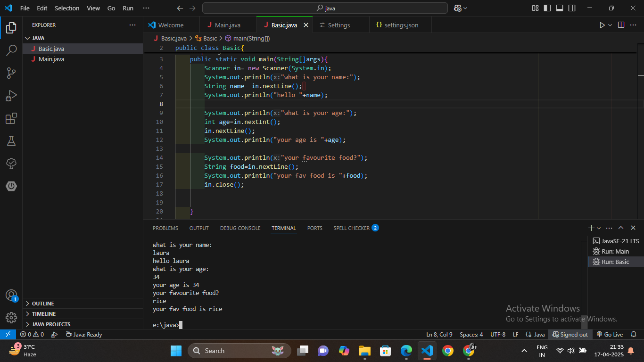
Task: Open the PORTS panel tab
Action: (x=314, y=228)
